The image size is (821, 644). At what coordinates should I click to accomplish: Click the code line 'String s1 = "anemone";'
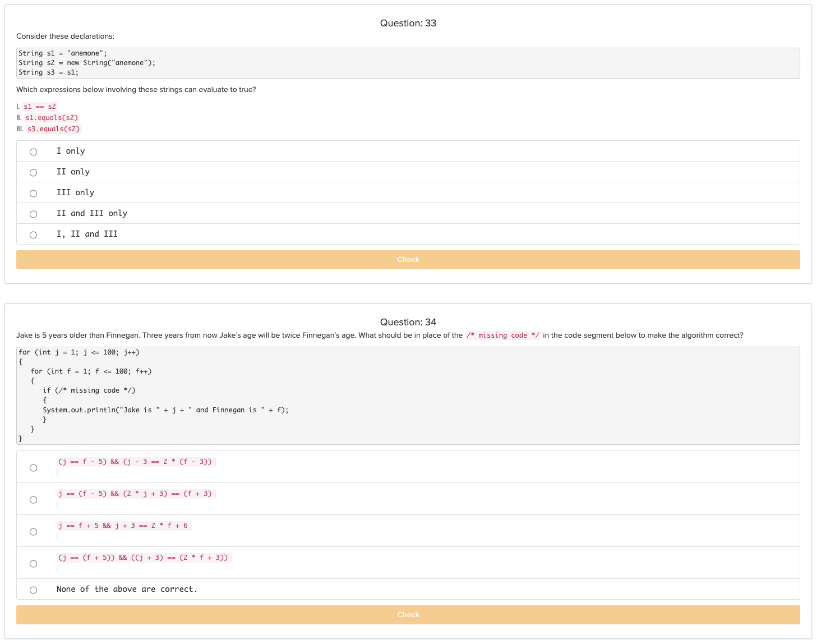63,53
